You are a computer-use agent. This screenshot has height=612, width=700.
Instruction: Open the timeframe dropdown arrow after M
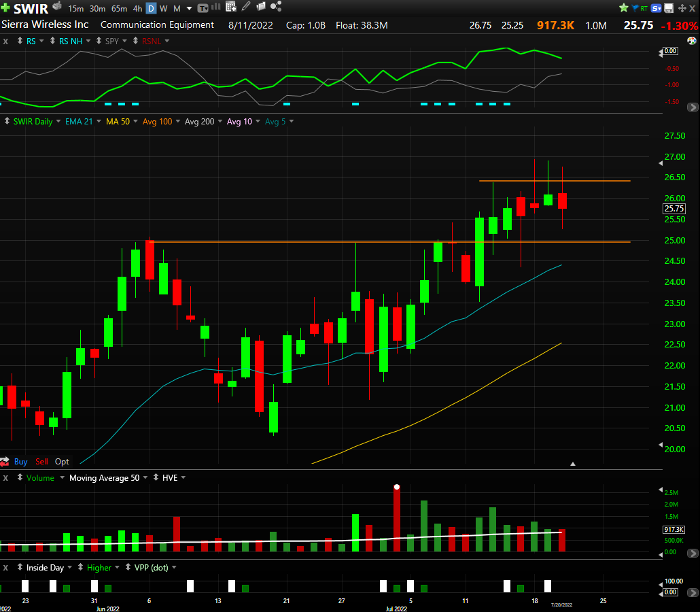pyautogui.click(x=190, y=8)
